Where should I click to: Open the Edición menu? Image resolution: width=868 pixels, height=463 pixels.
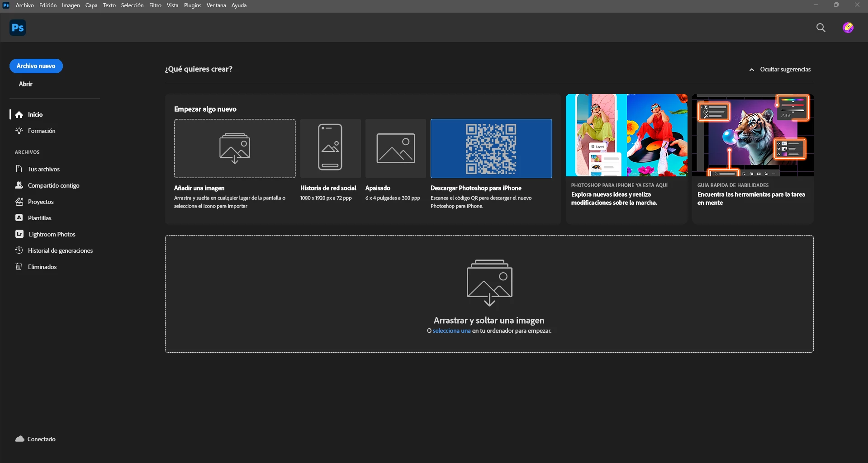pos(48,5)
